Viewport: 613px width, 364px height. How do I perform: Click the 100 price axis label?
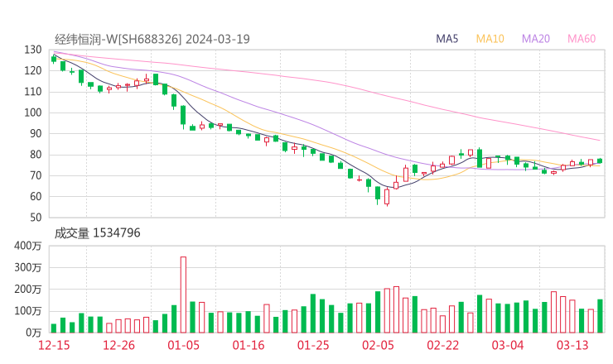(33, 113)
